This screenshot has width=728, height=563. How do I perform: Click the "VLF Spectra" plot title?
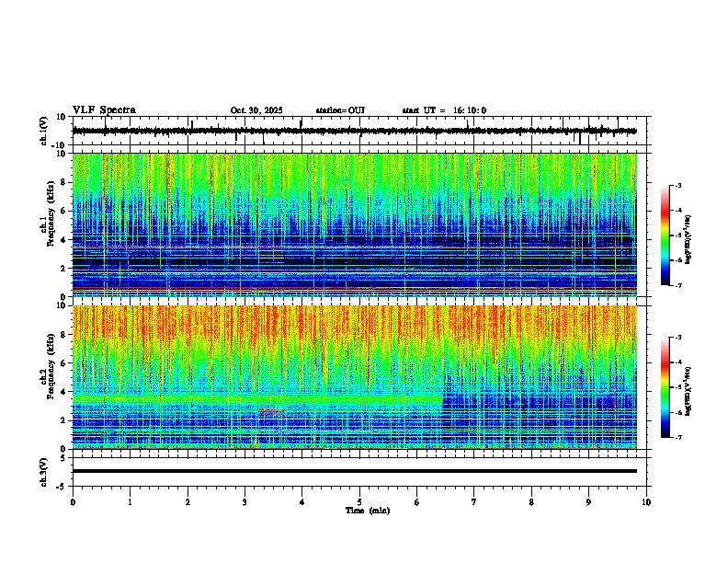point(104,110)
